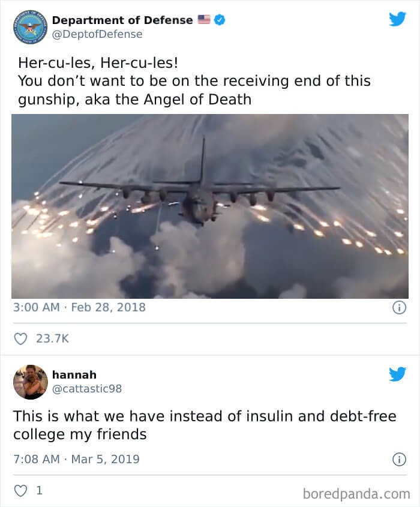Click the Department of Defense seal avatar
420x507 pixels.
pos(31,27)
